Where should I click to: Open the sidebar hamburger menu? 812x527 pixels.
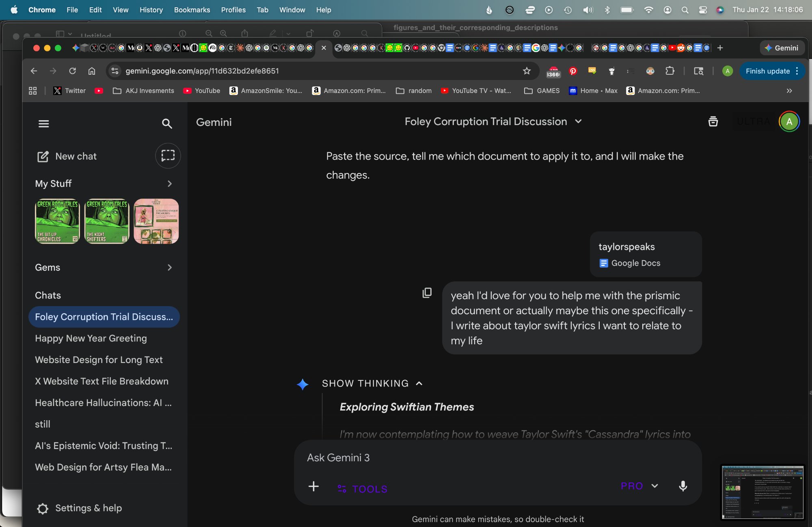tap(43, 123)
